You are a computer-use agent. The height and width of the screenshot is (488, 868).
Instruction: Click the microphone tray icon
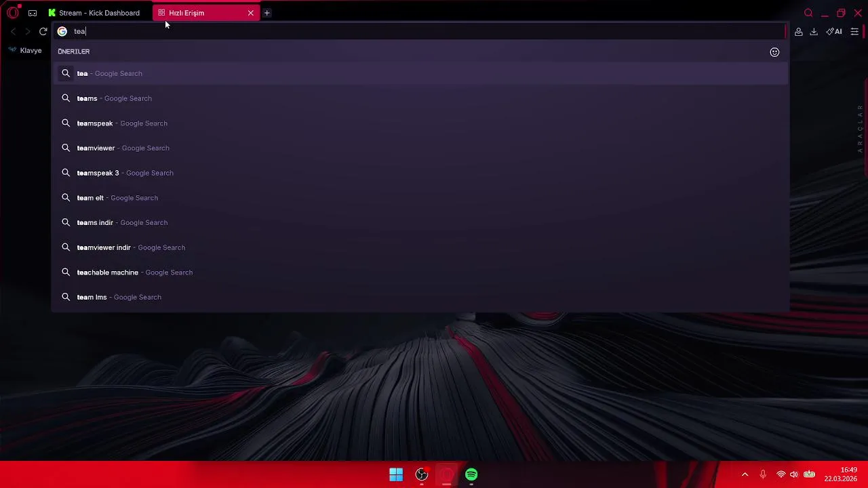pos(763,474)
